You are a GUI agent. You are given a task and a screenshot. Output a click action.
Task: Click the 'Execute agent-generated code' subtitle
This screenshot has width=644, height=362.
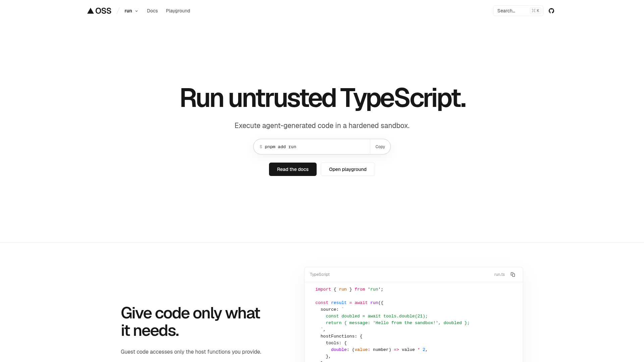click(322, 126)
